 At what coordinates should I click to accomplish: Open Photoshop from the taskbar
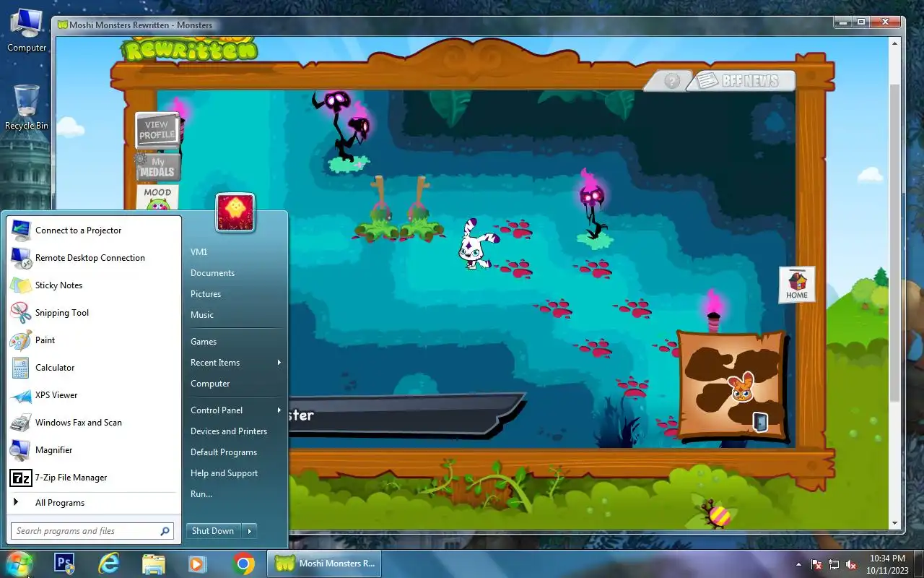pyautogui.click(x=64, y=564)
